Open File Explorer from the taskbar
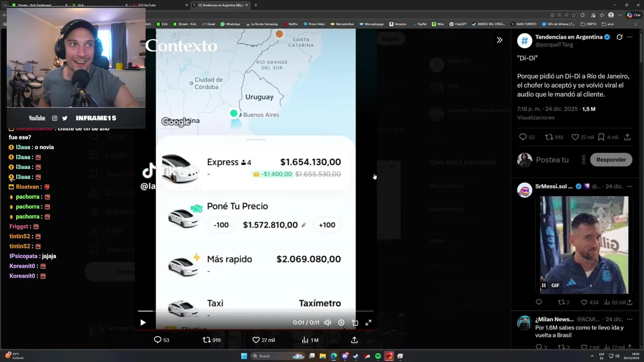The width and height of the screenshot is (644, 362). 323,356
